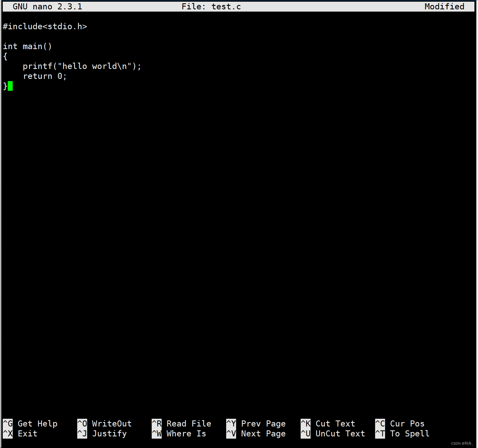Click the return 0; line
Image resolution: width=478 pixels, height=448 pixels.
(x=45, y=76)
